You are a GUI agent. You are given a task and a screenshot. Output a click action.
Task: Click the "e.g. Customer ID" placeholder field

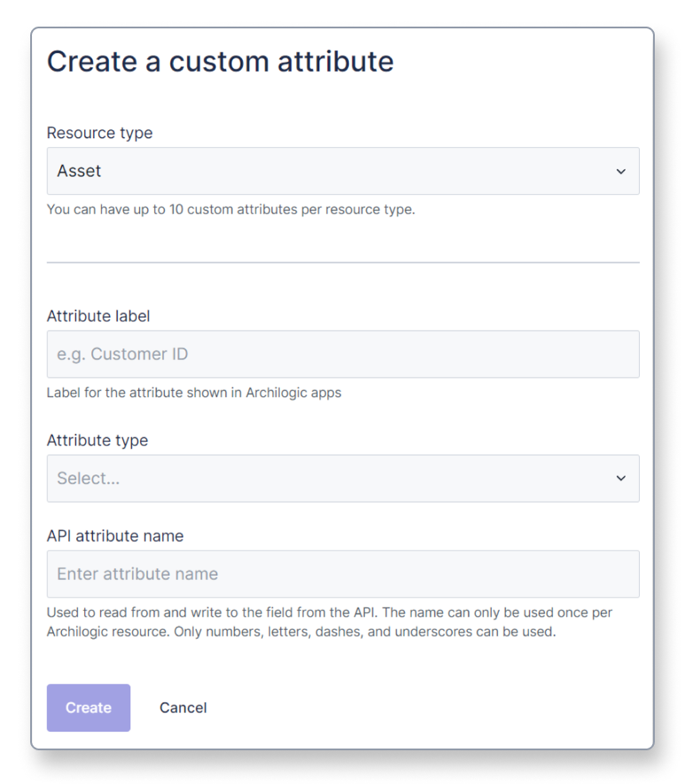[x=343, y=354]
